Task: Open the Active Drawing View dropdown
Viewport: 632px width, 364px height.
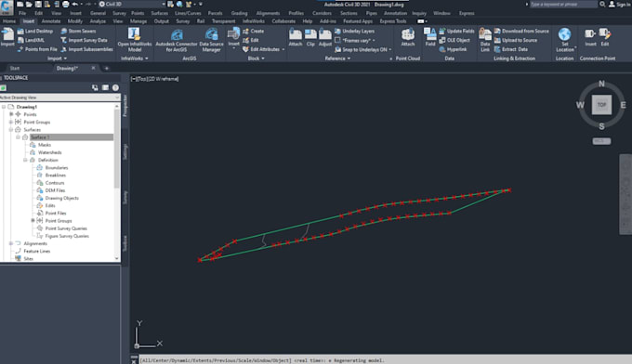Action: 60,97
